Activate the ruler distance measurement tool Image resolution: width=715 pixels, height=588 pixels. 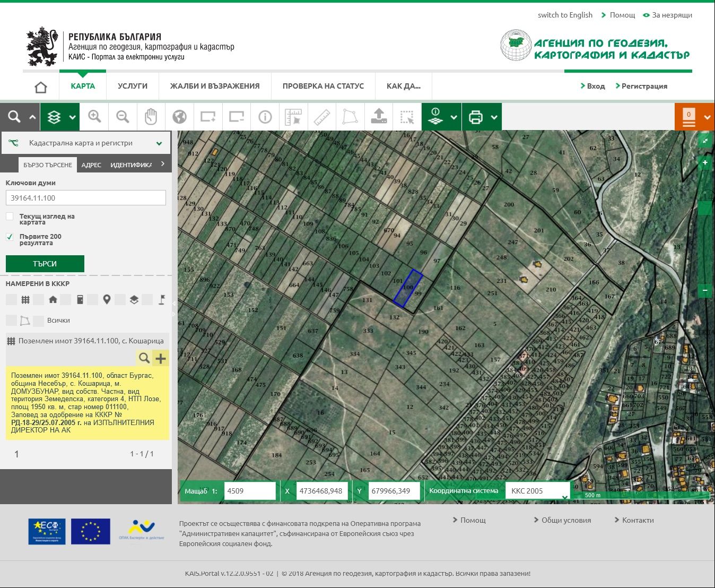(321, 117)
